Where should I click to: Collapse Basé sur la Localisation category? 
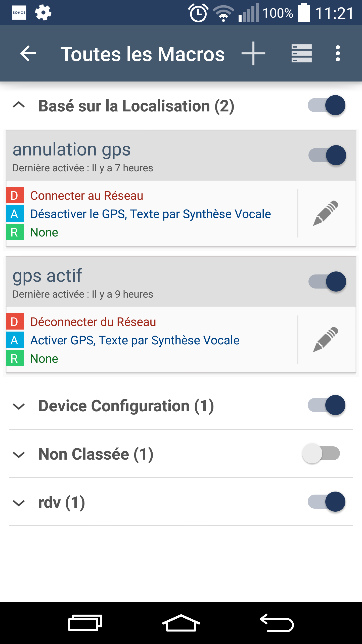pos(19,105)
